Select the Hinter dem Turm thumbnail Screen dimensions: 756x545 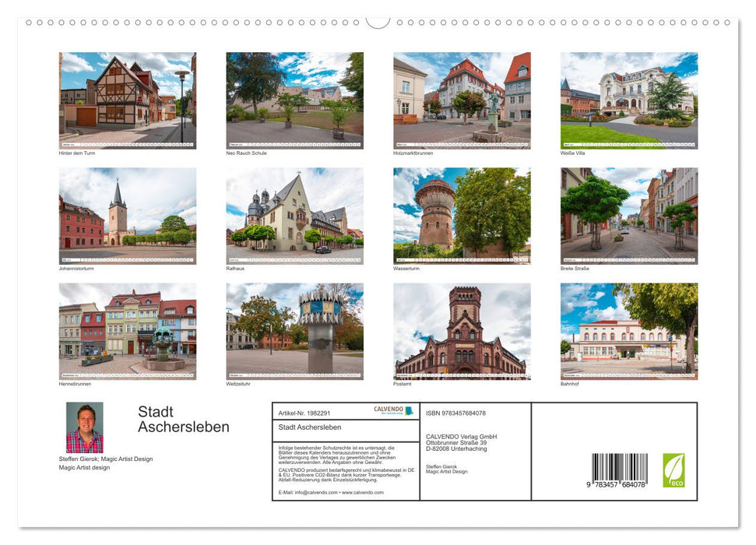click(x=127, y=100)
